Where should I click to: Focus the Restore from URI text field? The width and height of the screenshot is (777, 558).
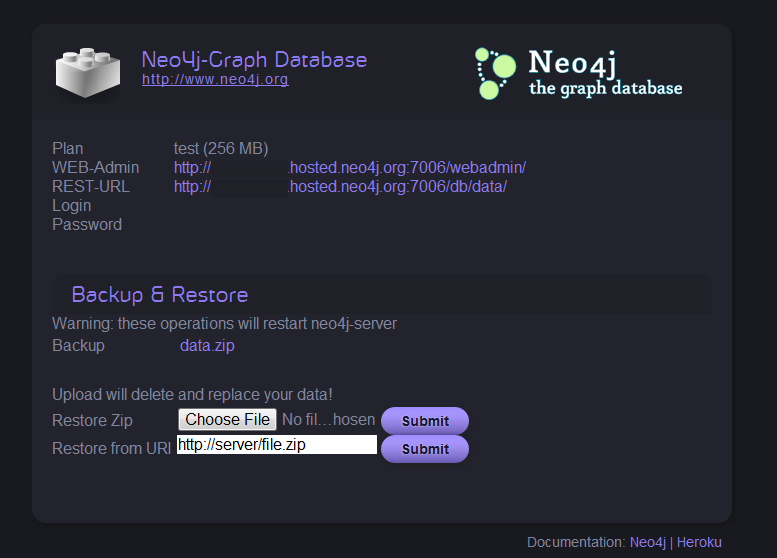[277, 445]
